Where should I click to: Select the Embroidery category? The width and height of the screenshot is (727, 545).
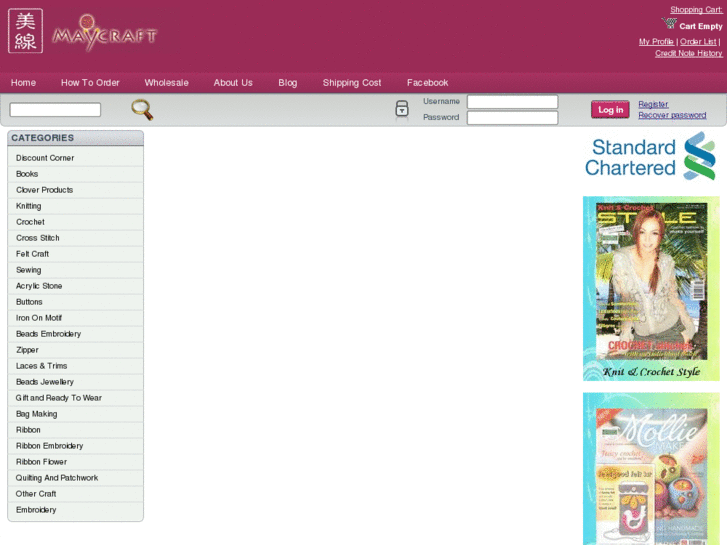coord(76,510)
